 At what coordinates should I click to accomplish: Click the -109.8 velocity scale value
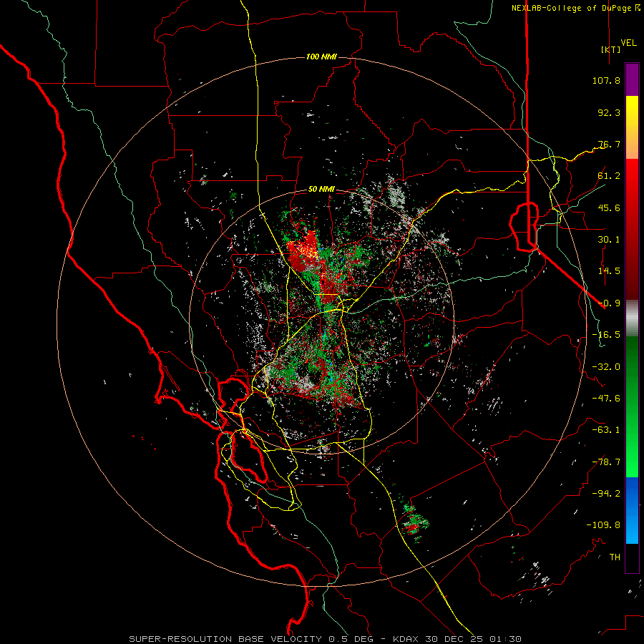point(603,525)
